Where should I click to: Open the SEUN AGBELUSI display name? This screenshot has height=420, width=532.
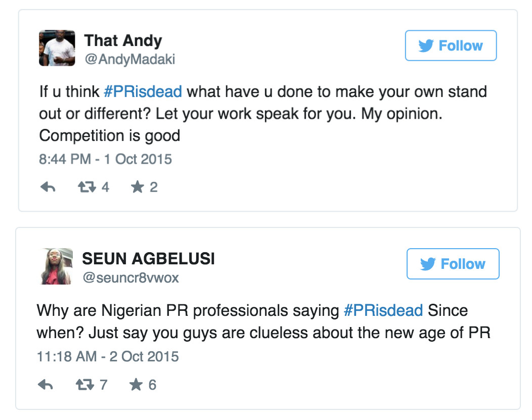point(148,259)
